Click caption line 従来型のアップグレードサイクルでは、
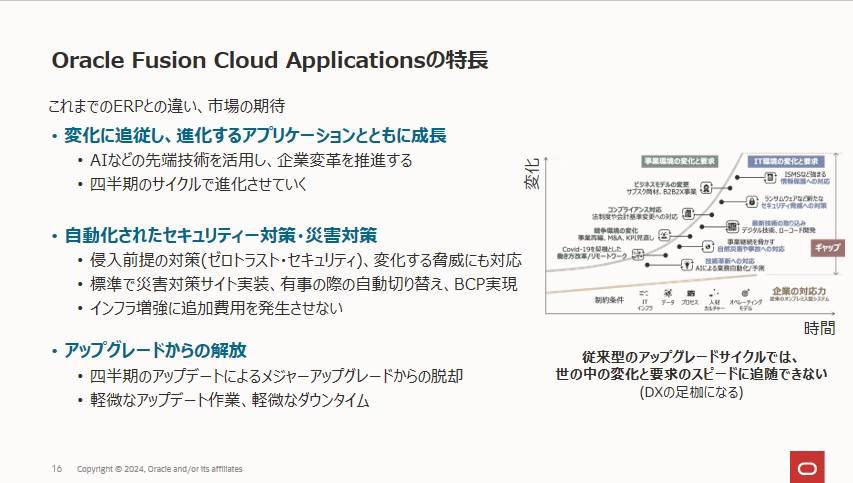Screen dimensions: 853x483 pyautogui.click(x=691, y=357)
